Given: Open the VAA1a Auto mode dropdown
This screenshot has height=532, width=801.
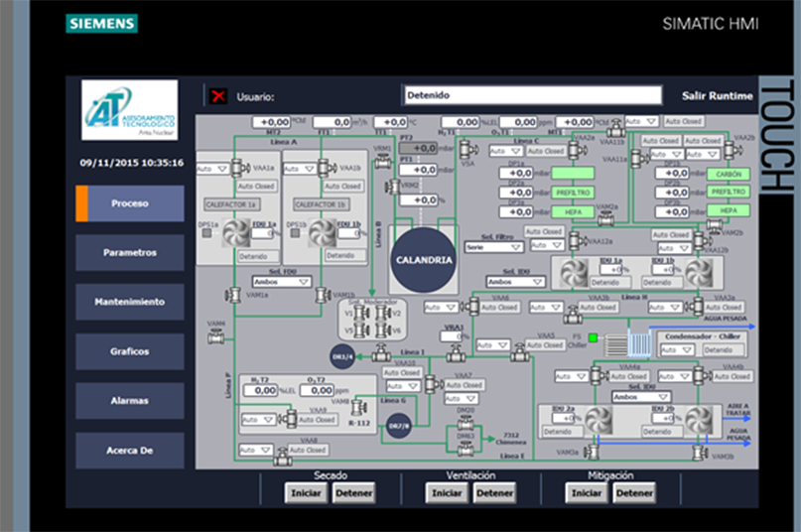Looking at the screenshot, I should pyautogui.click(x=213, y=168).
